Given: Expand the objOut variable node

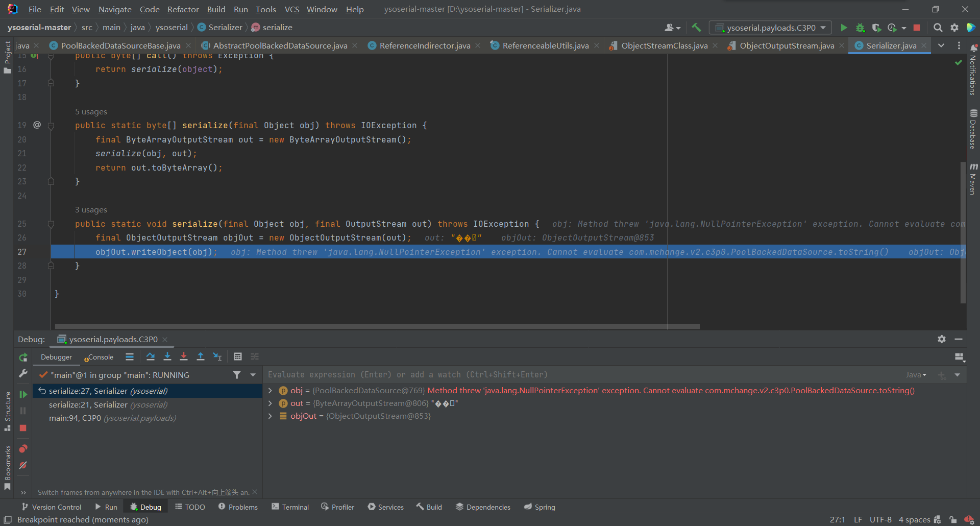Looking at the screenshot, I should coord(270,416).
